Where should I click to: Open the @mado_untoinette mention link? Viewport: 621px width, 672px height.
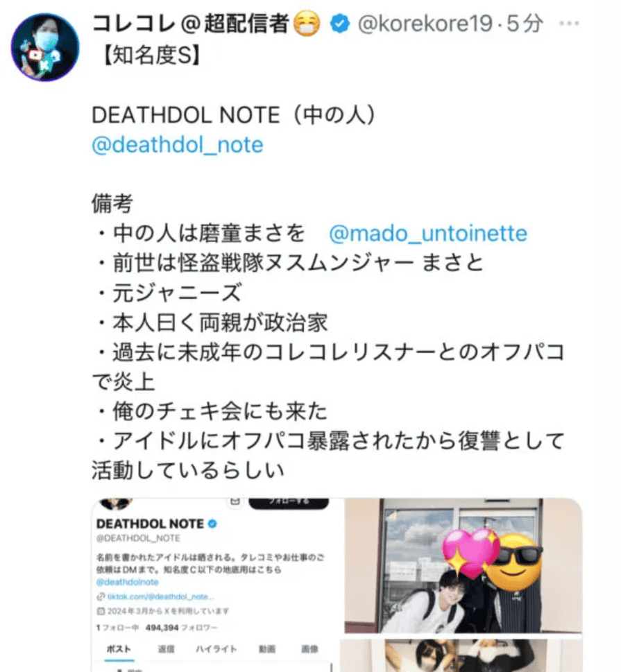pyautogui.click(x=428, y=234)
